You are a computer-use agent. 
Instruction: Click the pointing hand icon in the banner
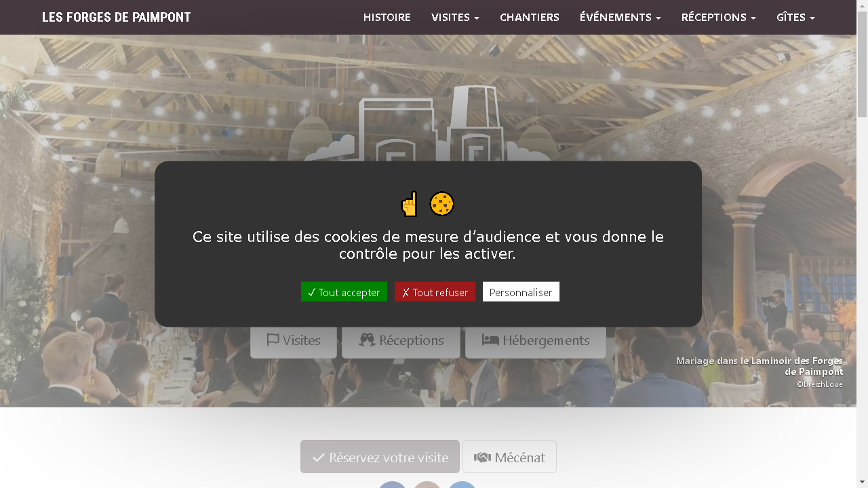point(409,204)
